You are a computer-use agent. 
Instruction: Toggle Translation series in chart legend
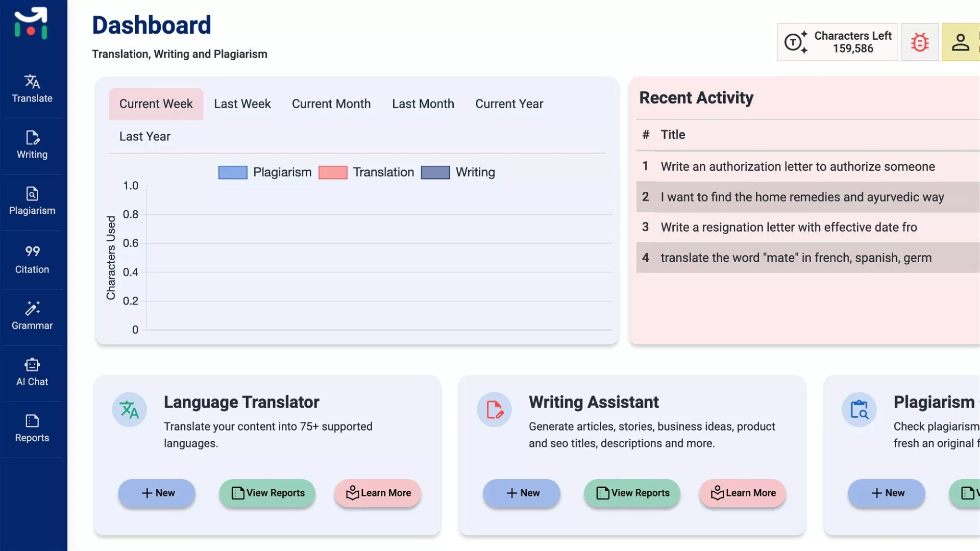[x=333, y=172]
